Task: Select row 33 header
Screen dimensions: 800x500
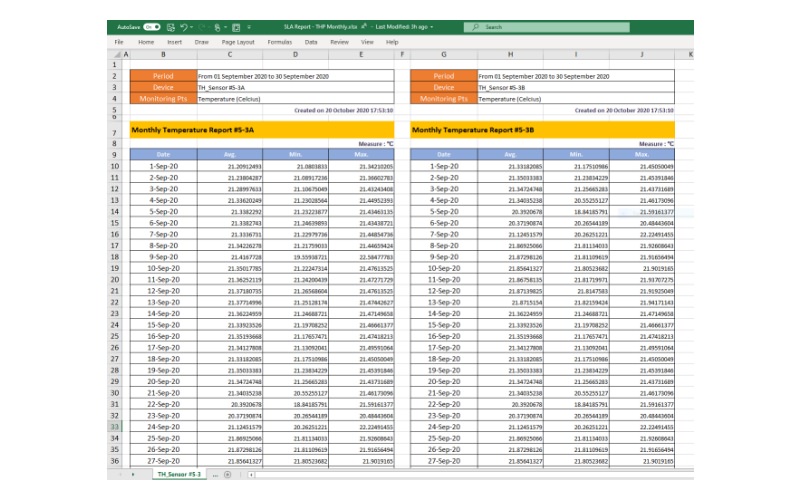Action: coord(116,426)
